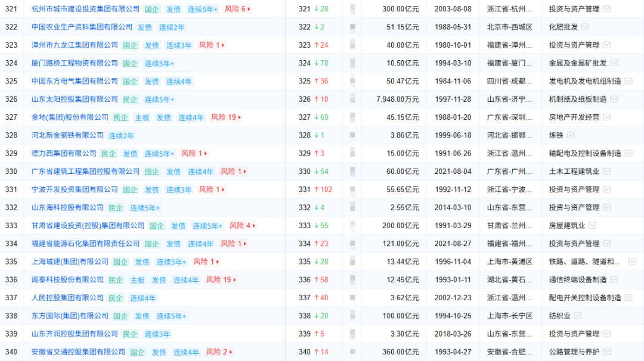Select registered capital 360.00亿元
Viewport: 644px width, 361px height.
pos(401,352)
